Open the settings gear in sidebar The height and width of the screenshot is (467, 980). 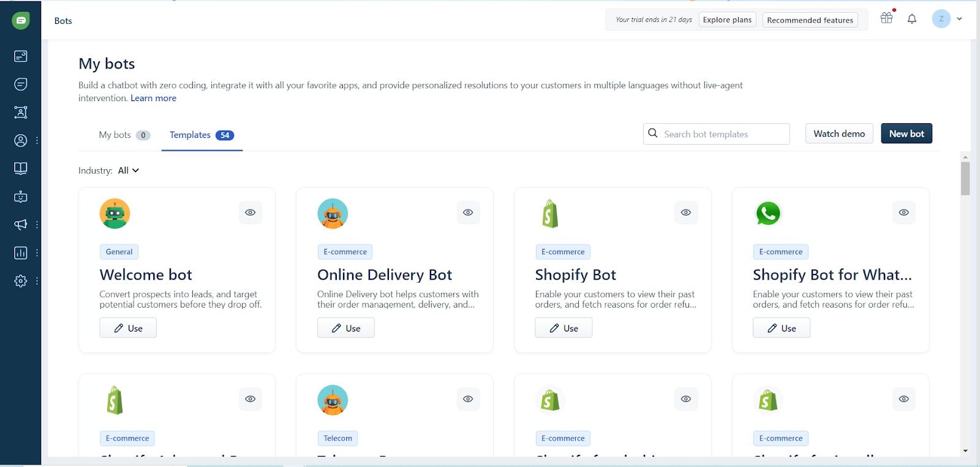click(21, 281)
